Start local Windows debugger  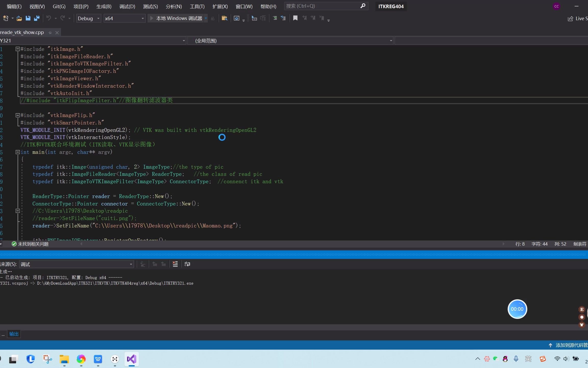177,18
